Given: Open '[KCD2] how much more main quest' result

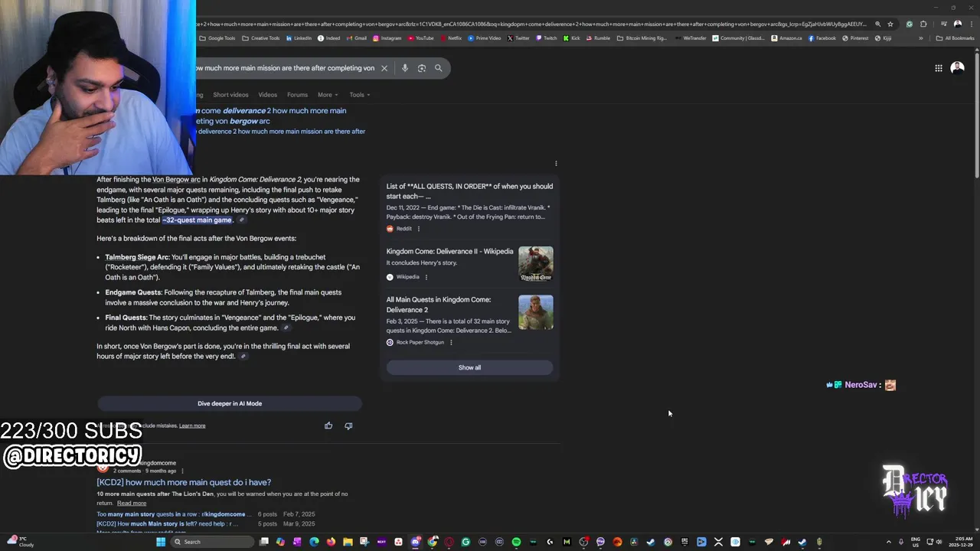Looking at the screenshot, I should [184, 482].
